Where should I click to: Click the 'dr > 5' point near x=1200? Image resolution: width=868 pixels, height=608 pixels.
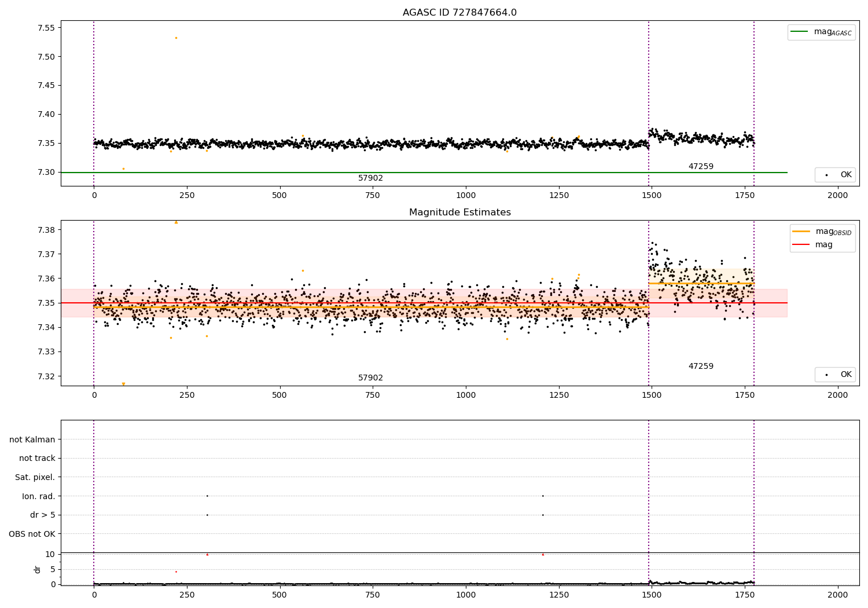click(x=543, y=515)
